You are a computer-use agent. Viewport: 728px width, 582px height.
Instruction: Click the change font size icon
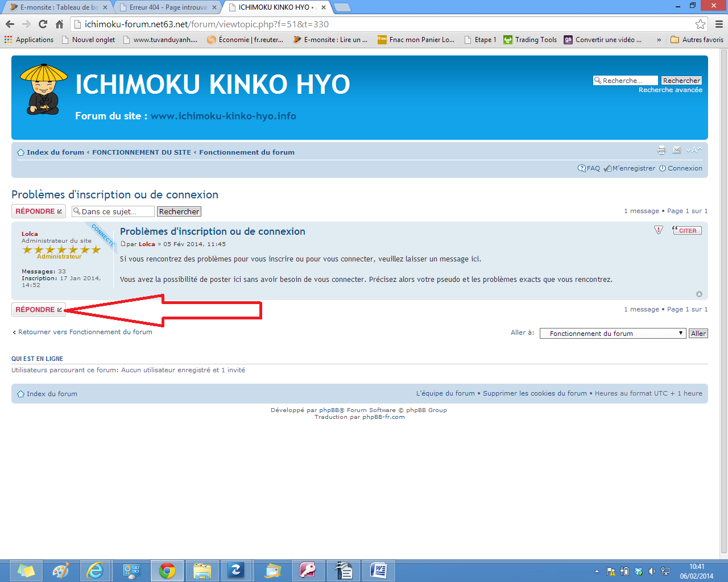tap(694, 150)
